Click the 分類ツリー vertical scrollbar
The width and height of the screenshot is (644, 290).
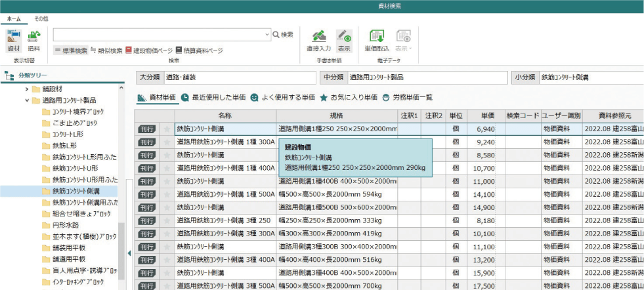click(x=121, y=251)
